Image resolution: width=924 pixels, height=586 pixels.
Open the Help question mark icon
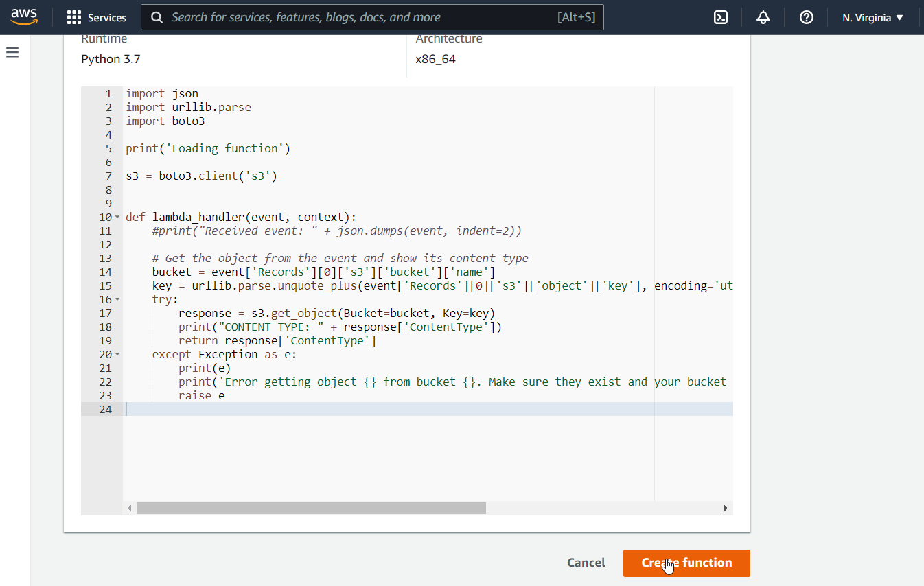tap(805, 17)
